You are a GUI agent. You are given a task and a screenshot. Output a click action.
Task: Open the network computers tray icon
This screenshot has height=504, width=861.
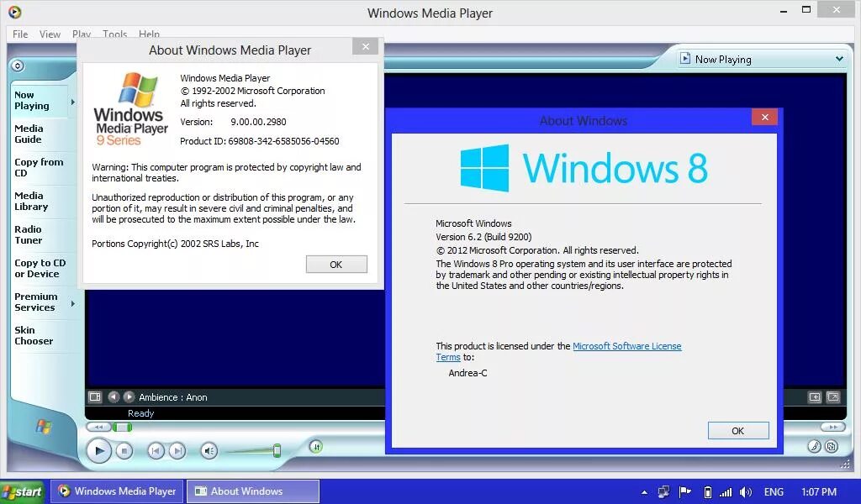(x=664, y=492)
